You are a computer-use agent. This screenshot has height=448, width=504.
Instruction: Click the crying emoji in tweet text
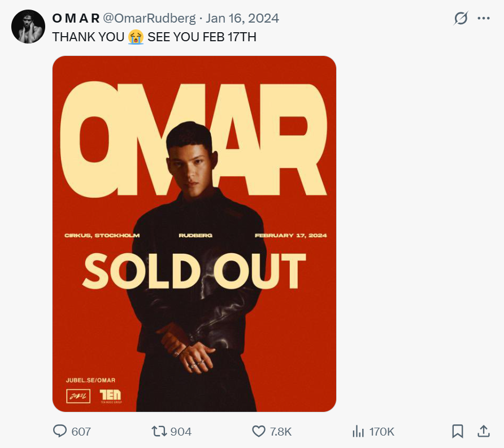(x=136, y=37)
